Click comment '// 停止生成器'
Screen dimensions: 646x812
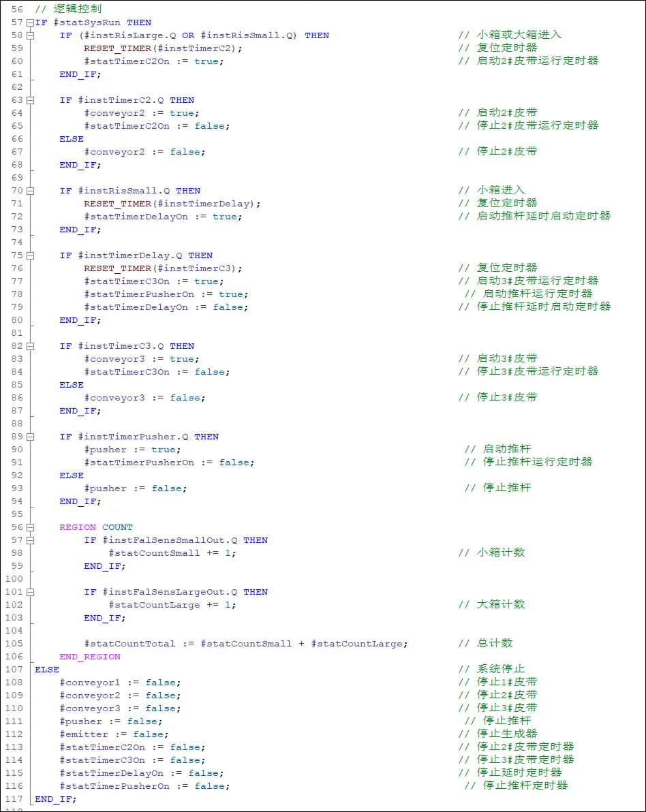[498, 734]
